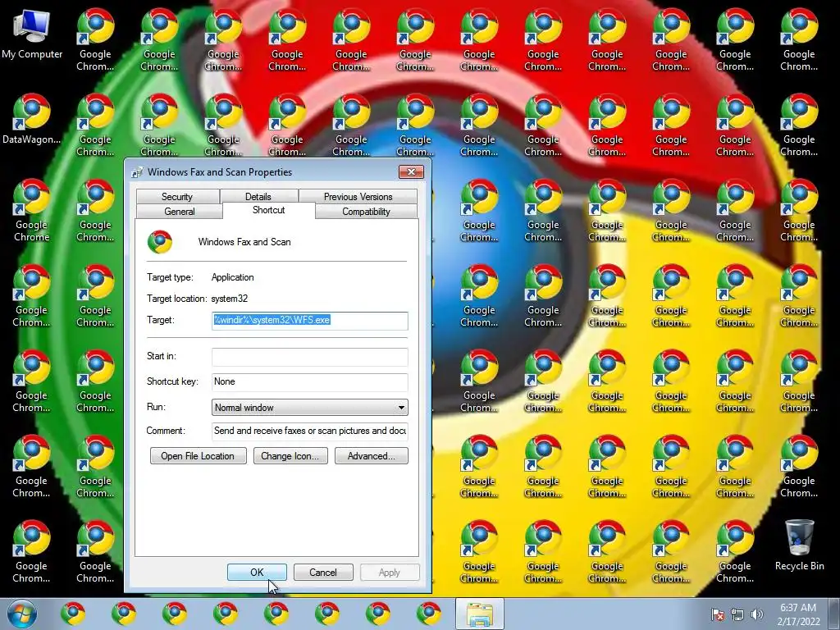Click the date 2/17/2022 in tray
This screenshot has height=630, width=840.
[798, 622]
